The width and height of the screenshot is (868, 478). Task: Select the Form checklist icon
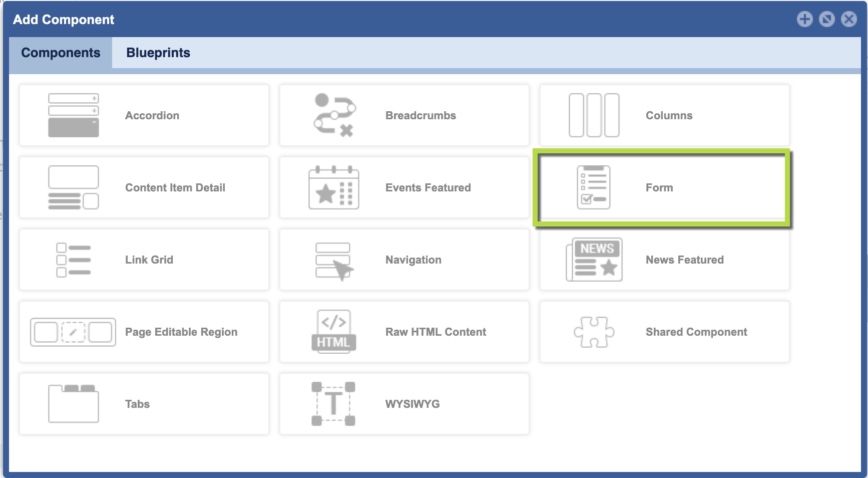(594, 187)
